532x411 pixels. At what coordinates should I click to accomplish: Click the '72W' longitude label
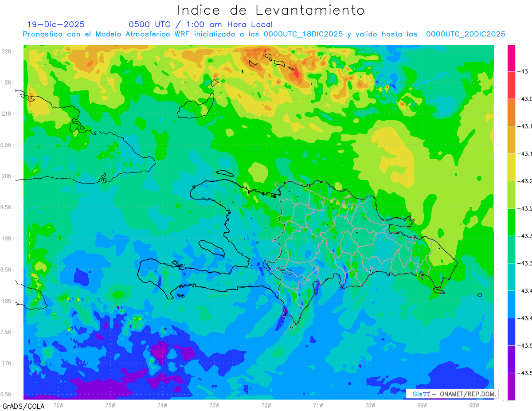click(x=266, y=405)
